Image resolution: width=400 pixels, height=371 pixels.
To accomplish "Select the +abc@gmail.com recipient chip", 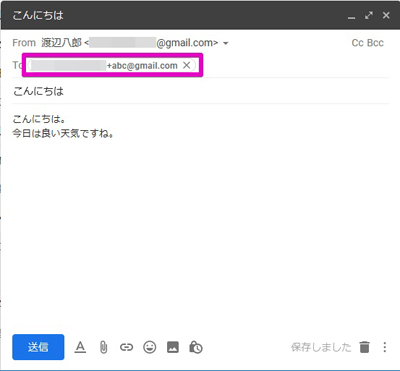I will pos(111,65).
